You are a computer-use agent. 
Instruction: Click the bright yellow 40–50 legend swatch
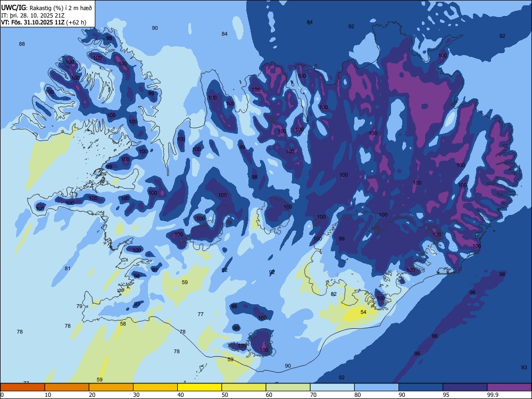(x=199, y=387)
